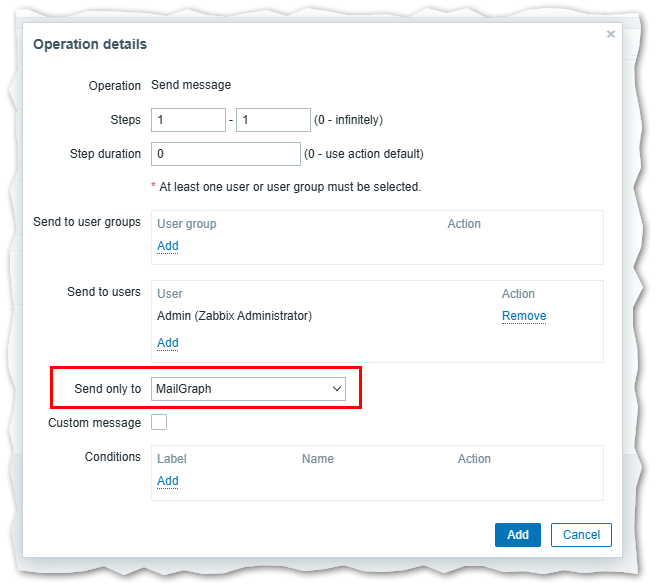Click the Custom message label

(95, 423)
